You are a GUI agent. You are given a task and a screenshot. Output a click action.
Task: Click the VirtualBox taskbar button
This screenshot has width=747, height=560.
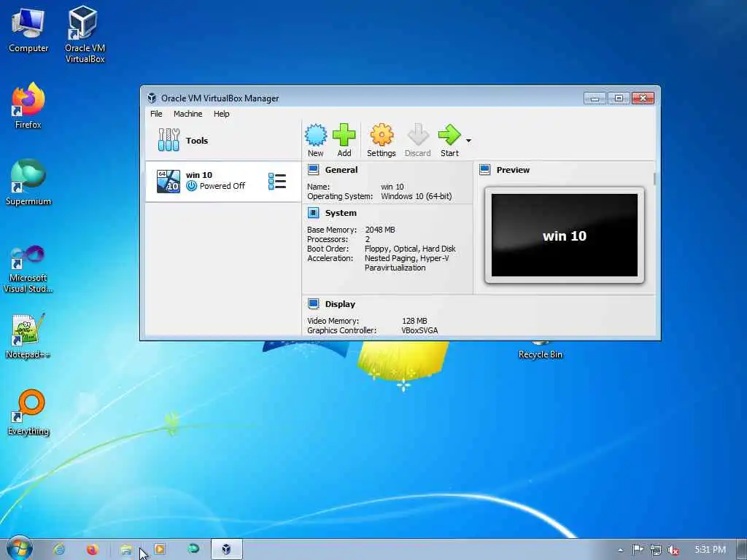point(226,550)
